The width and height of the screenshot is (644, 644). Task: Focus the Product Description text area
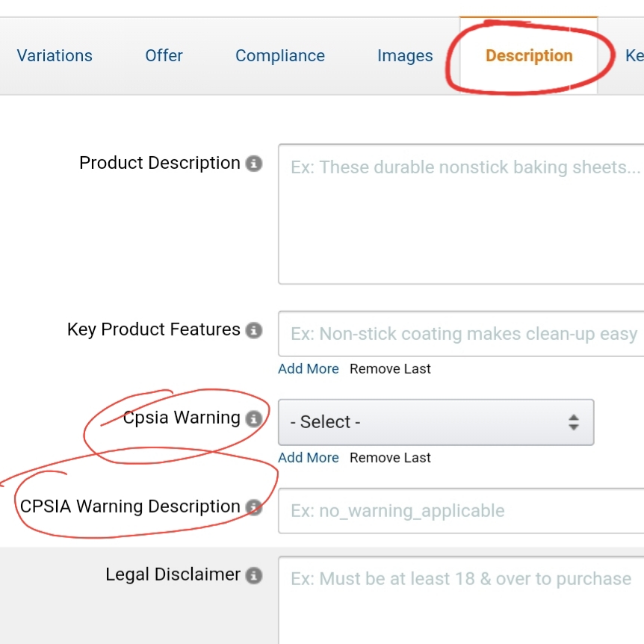[461, 214]
